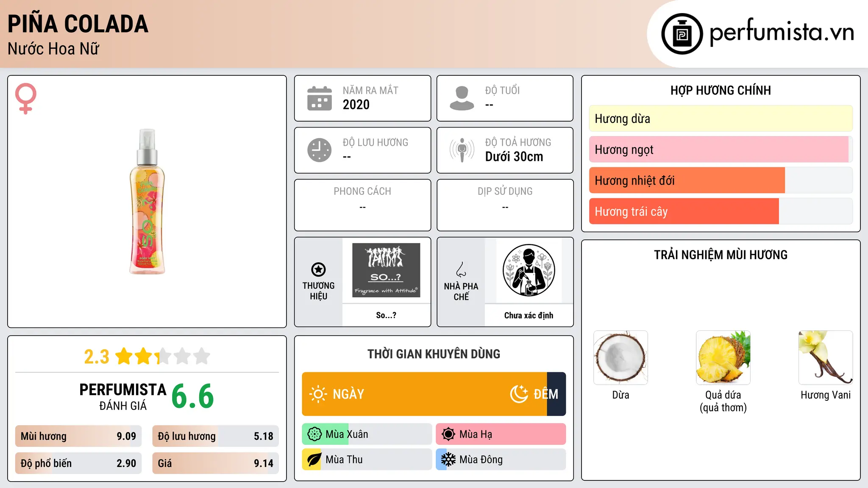Click the snowflake icon for Mùa Đông
868x488 pixels.
point(448,460)
